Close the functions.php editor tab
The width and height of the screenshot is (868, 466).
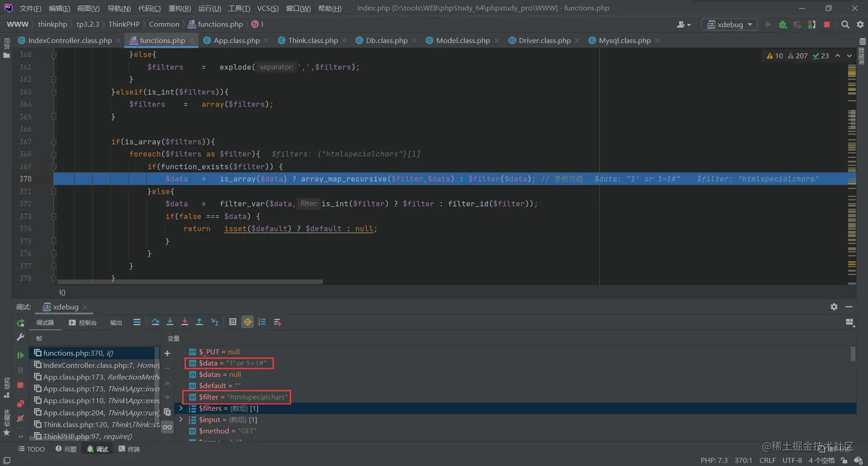tap(192, 40)
